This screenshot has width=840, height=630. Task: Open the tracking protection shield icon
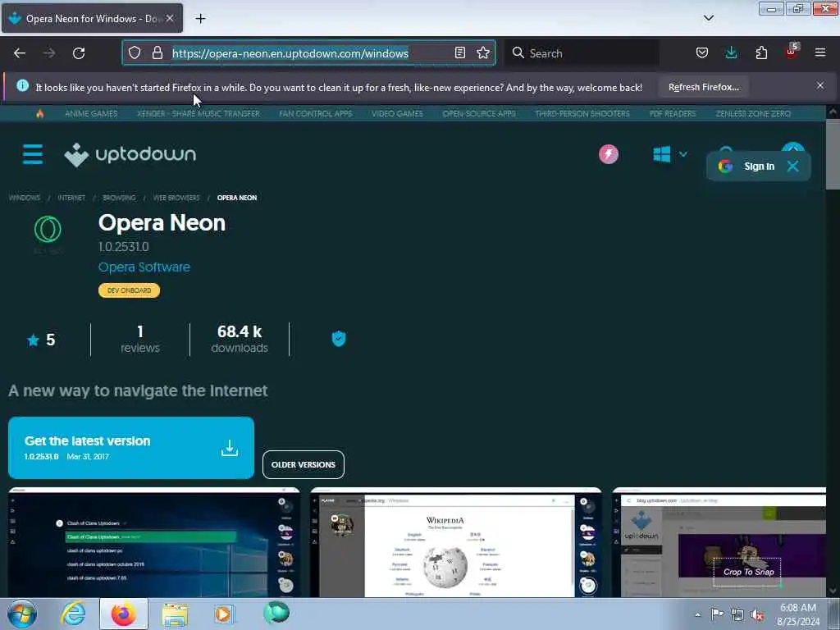coord(135,52)
